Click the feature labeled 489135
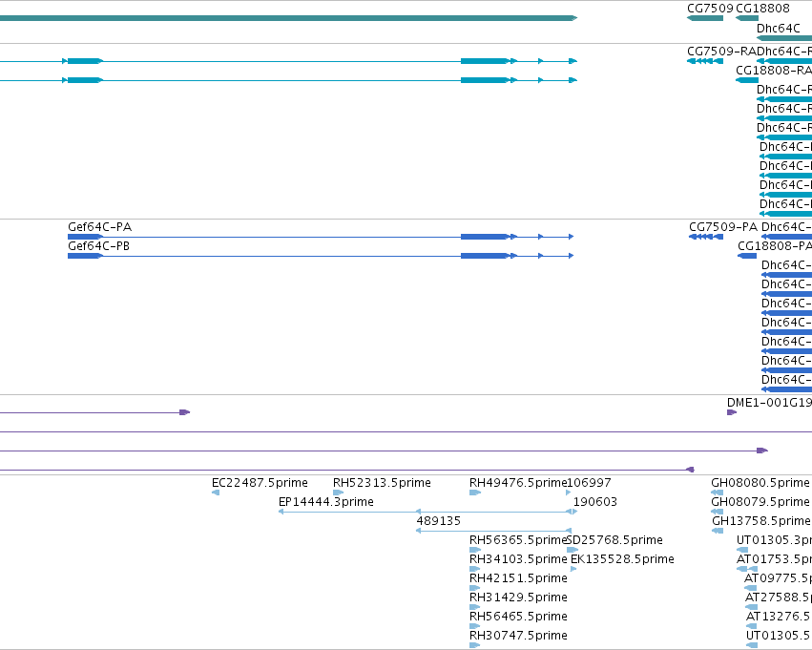812x650 pixels. click(x=494, y=531)
